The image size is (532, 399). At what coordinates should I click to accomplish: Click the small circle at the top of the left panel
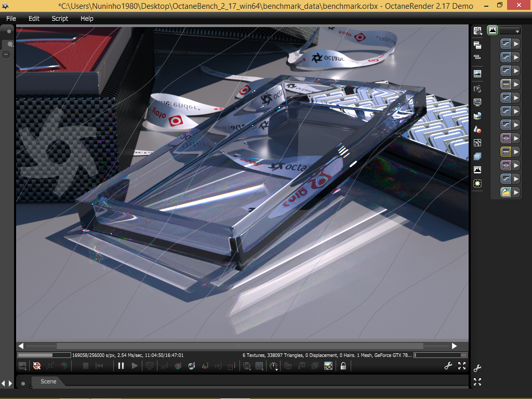tap(9, 31)
